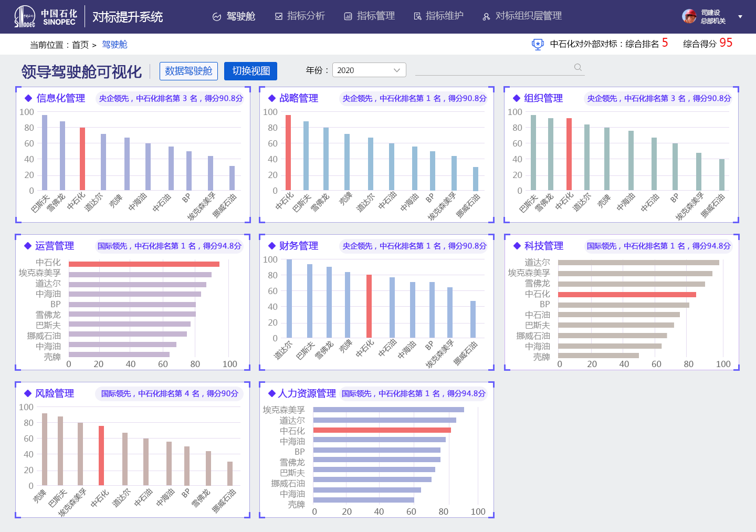Click the diamond icon beside 科技管理
The image size is (756, 532).
coord(517,246)
